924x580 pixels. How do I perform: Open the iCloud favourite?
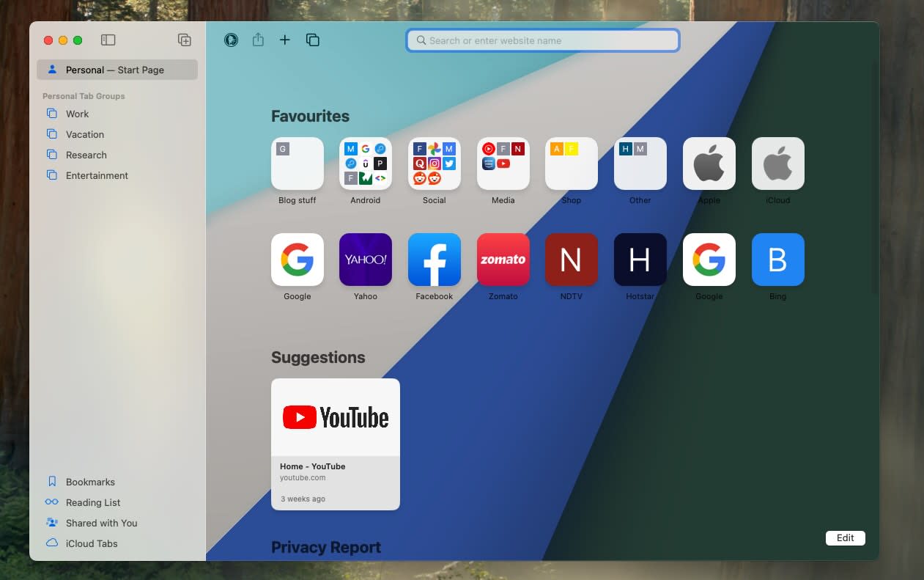[x=778, y=164]
